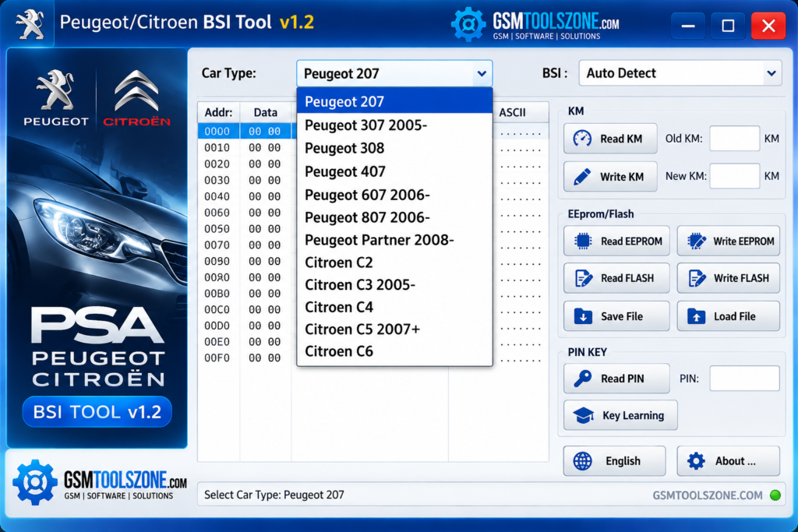Open the BSI Auto Detect dropdown arrow
This screenshot has width=798, height=532.
772,73
